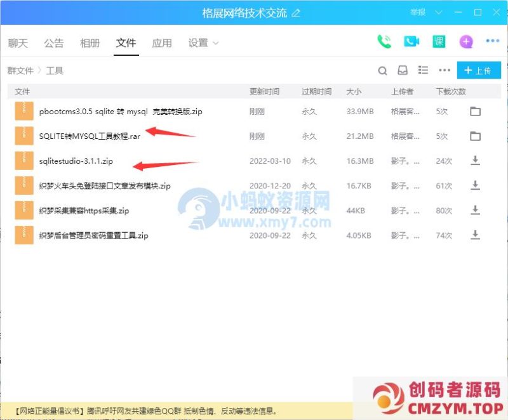Open the more options (...) beside upload
This screenshot has width=508, height=420.
coord(443,70)
